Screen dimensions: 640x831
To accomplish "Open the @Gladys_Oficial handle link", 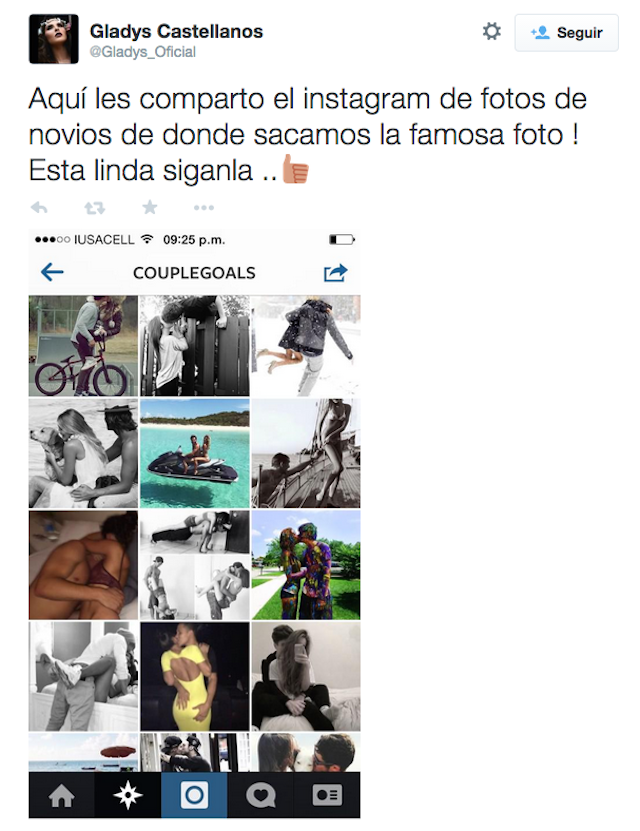I will click(x=143, y=52).
